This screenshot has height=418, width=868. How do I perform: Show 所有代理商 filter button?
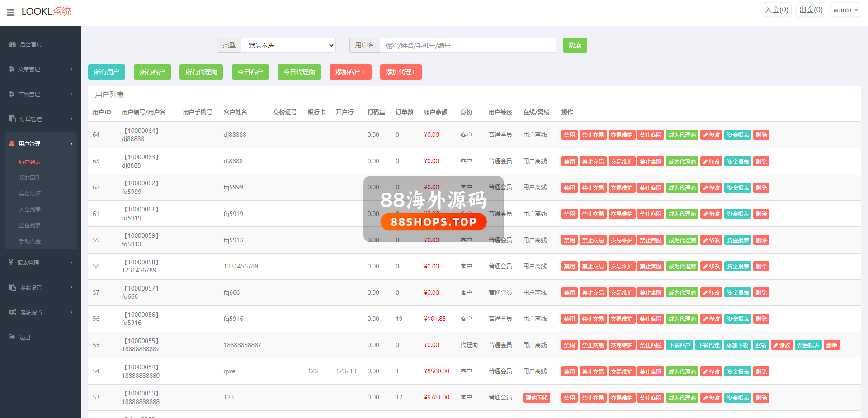click(x=201, y=72)
